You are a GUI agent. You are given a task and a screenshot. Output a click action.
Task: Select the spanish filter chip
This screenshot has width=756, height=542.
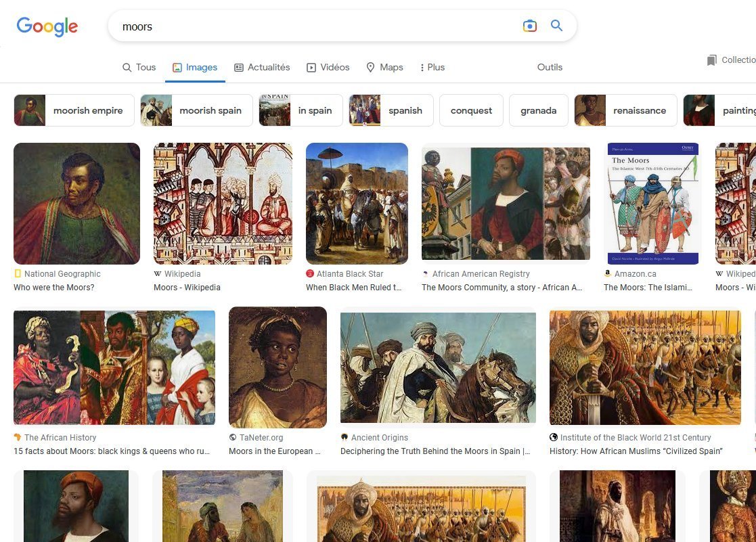pos(391,110)
